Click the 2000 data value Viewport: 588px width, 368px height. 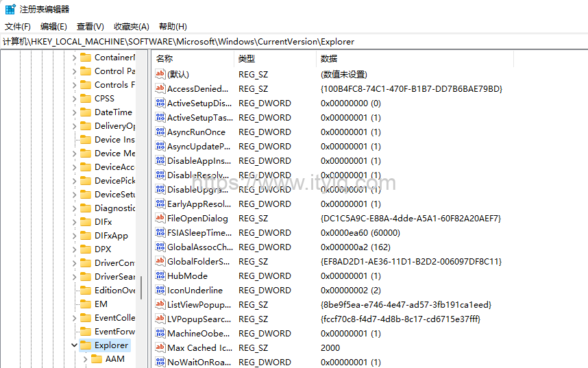[x=330, y=347]
